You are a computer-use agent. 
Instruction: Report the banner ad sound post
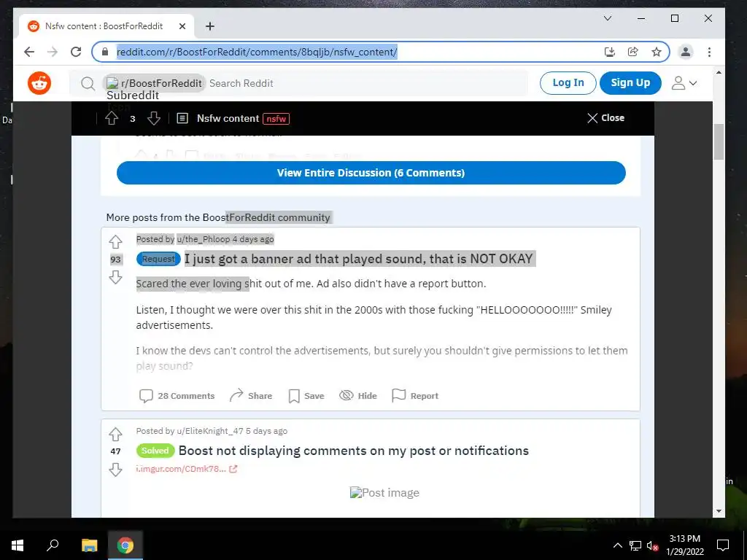[414, 396]
